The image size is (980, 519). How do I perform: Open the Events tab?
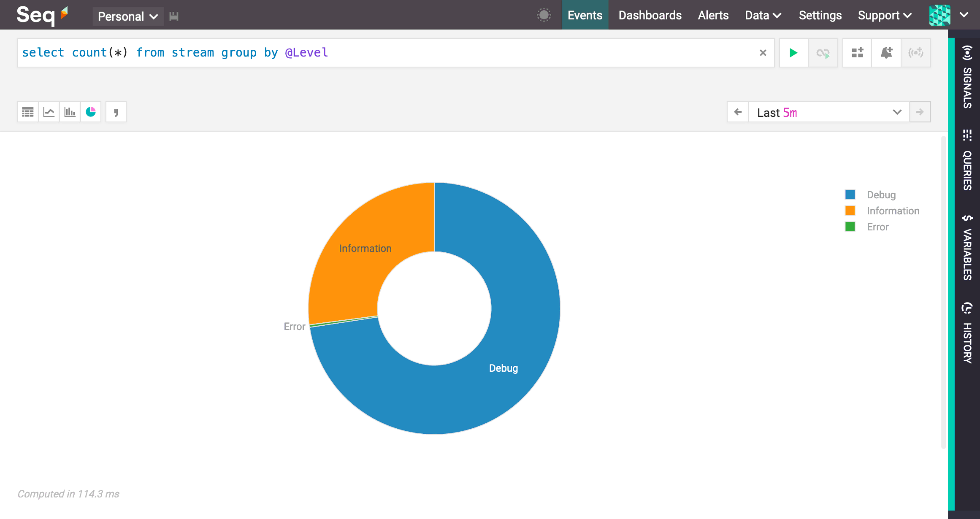coord(585,15)
